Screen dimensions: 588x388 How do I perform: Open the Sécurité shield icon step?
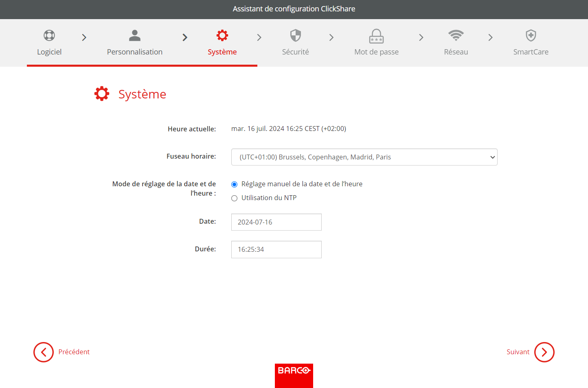[x=296, y=35]
